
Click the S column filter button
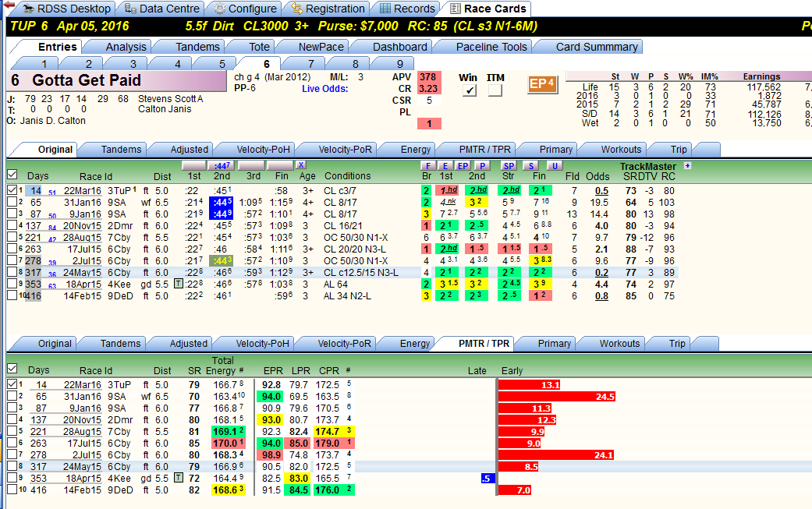click(x=530, y=165)
